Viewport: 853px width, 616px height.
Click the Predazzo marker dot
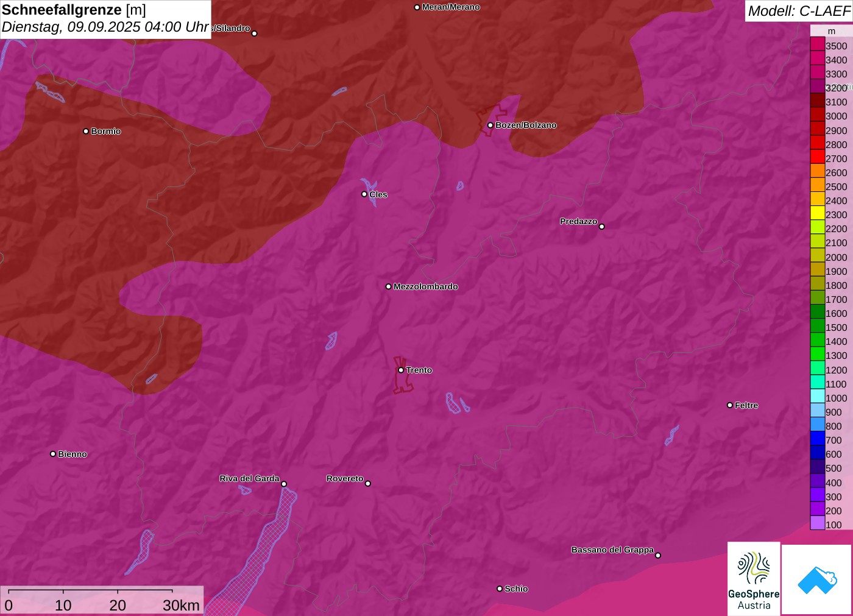coord(601,227)
